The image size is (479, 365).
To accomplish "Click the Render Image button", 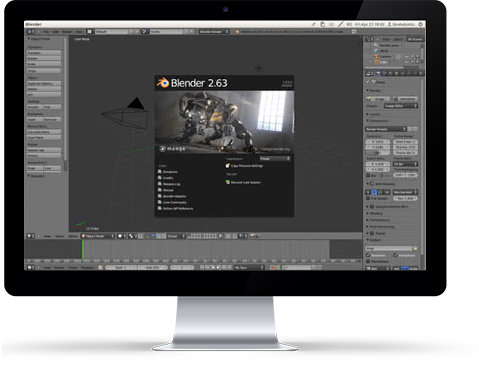I will click(x=378, y=99).
